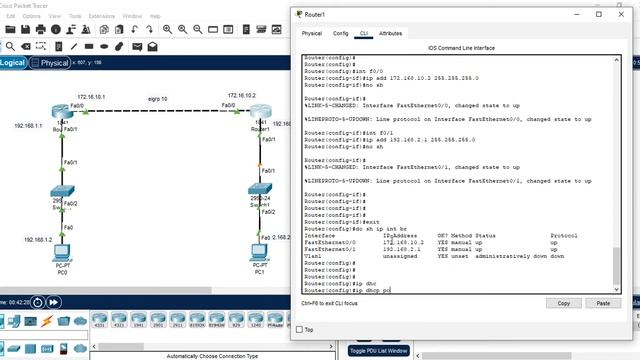This screenshot has width=640, height=360.
Task: Open the View menu
Action: (x=54, y=16)
